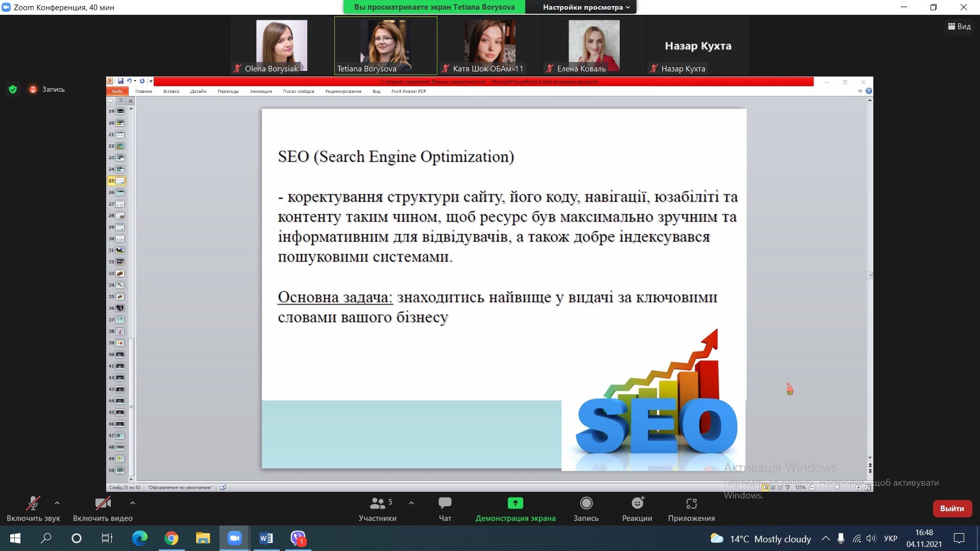The width and height of the screenshot is (980, 551).
Task: Switch to the Анимация ribbon tab
Action: [261, 91]
